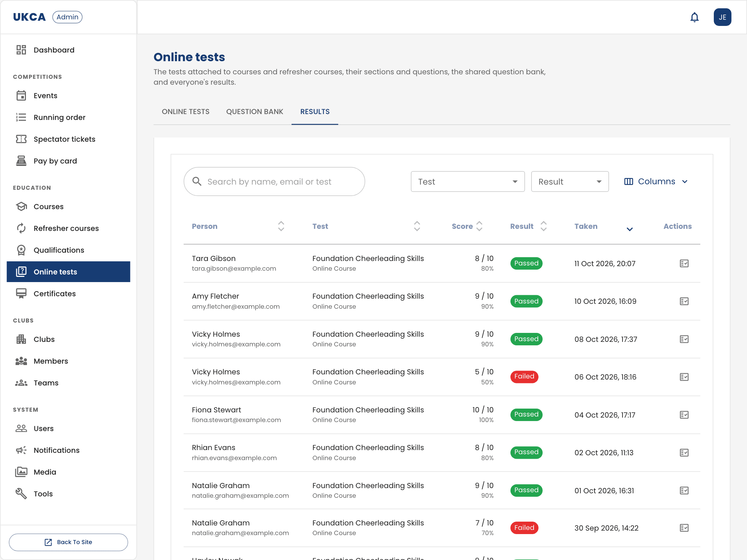
Task: Open Members page
Action: [x=68, y=361]
